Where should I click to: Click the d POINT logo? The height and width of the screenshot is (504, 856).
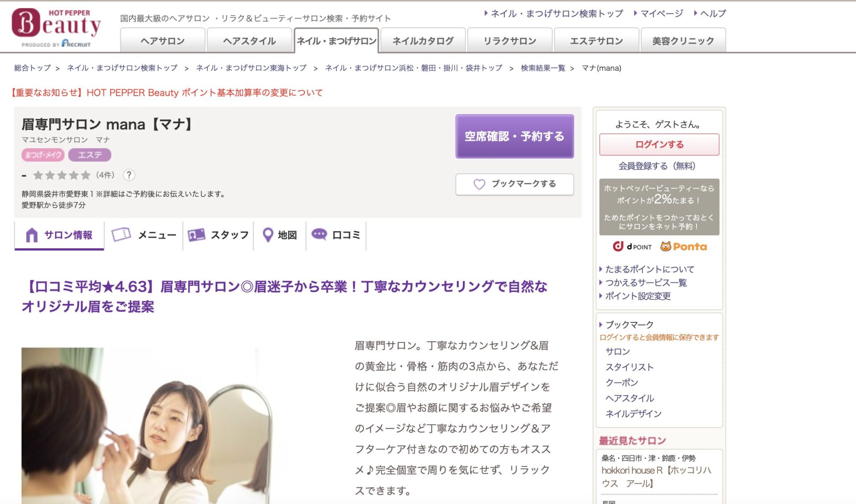[632, 246]
